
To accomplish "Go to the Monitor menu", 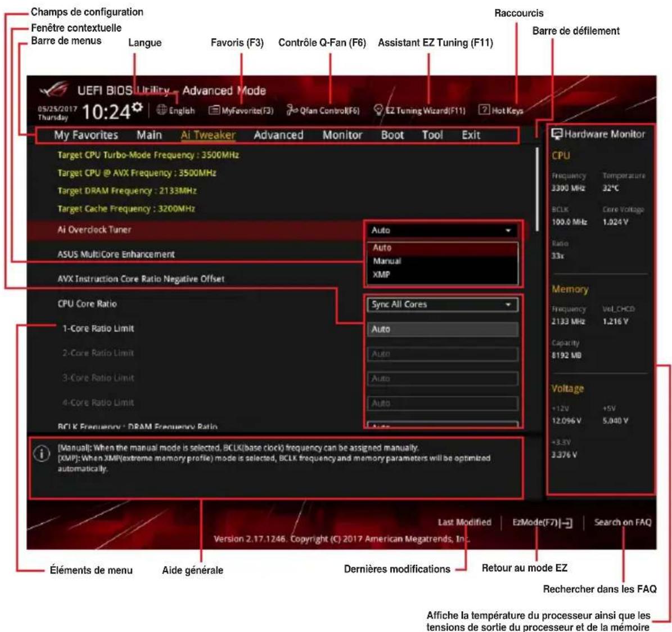I will (x=342, y=135).
